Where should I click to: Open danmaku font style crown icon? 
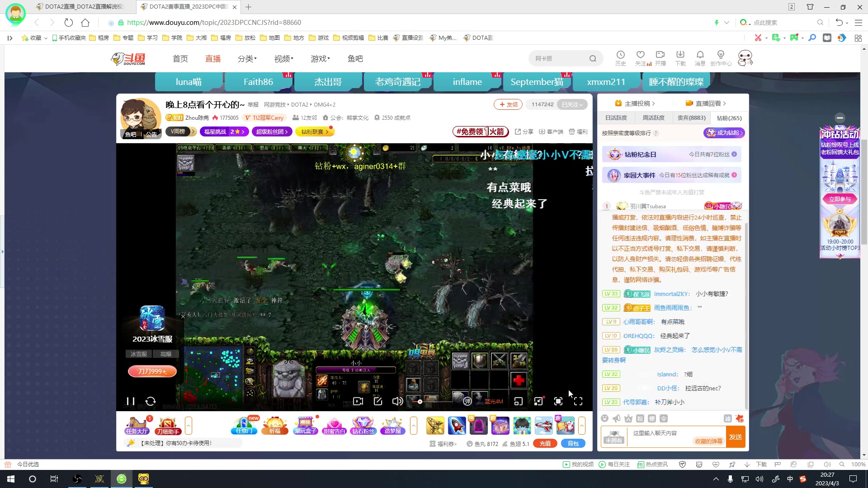click(628, 418)
